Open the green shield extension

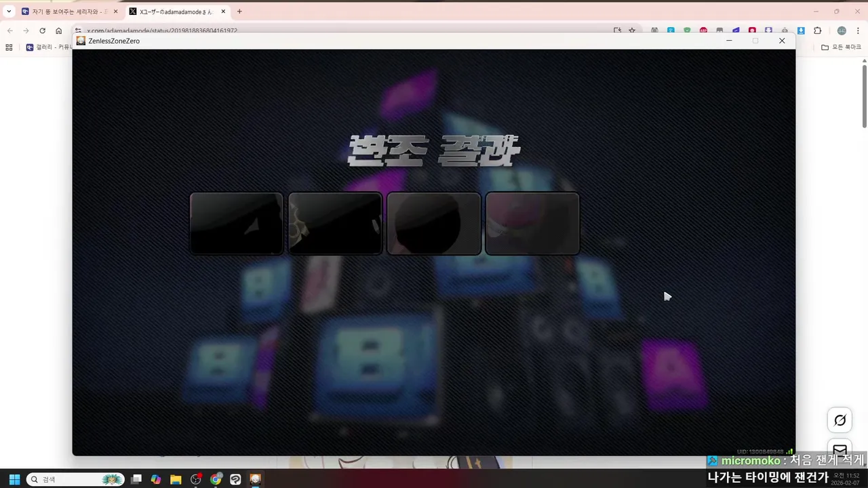coord(687,30)
